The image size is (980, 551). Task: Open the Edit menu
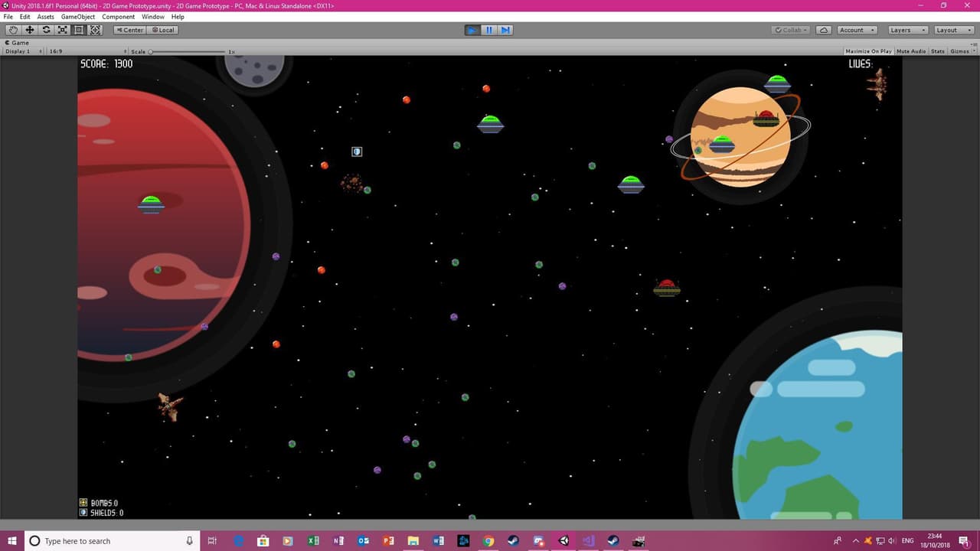pos(25,17)
